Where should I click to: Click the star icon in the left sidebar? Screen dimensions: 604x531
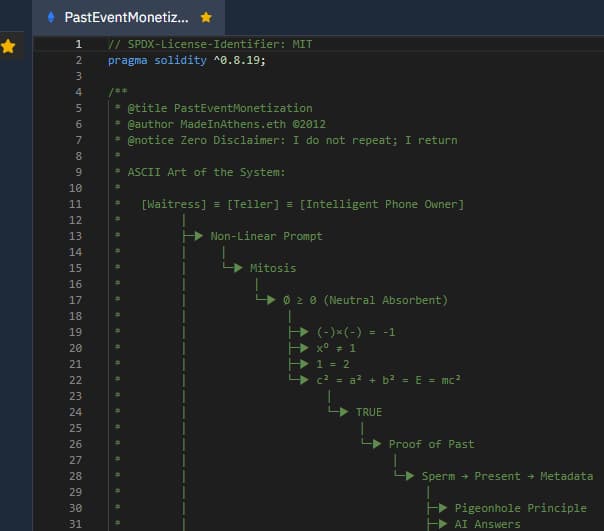(8, 46)
